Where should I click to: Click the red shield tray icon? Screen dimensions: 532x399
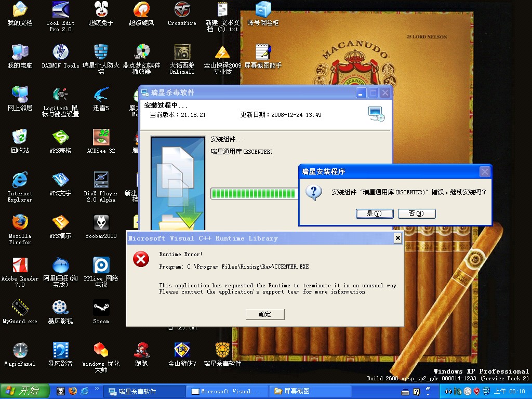click(476, 391)
